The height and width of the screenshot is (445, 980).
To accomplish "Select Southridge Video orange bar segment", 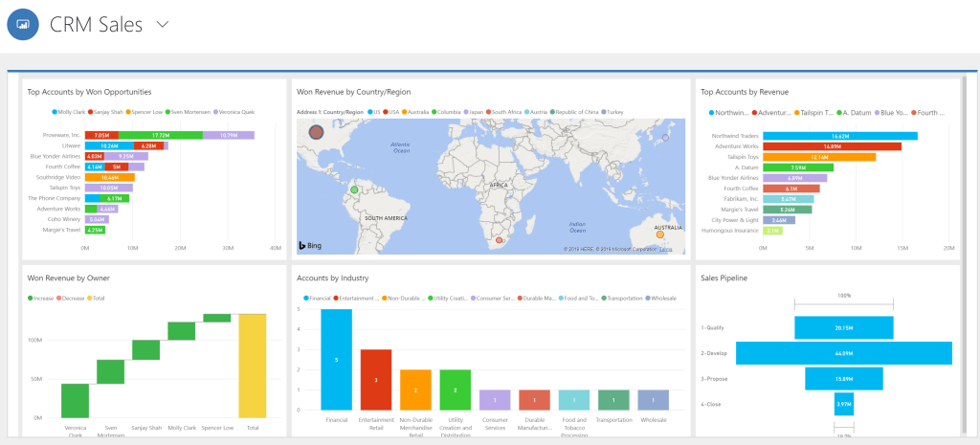I will click(x=109, y=177).
